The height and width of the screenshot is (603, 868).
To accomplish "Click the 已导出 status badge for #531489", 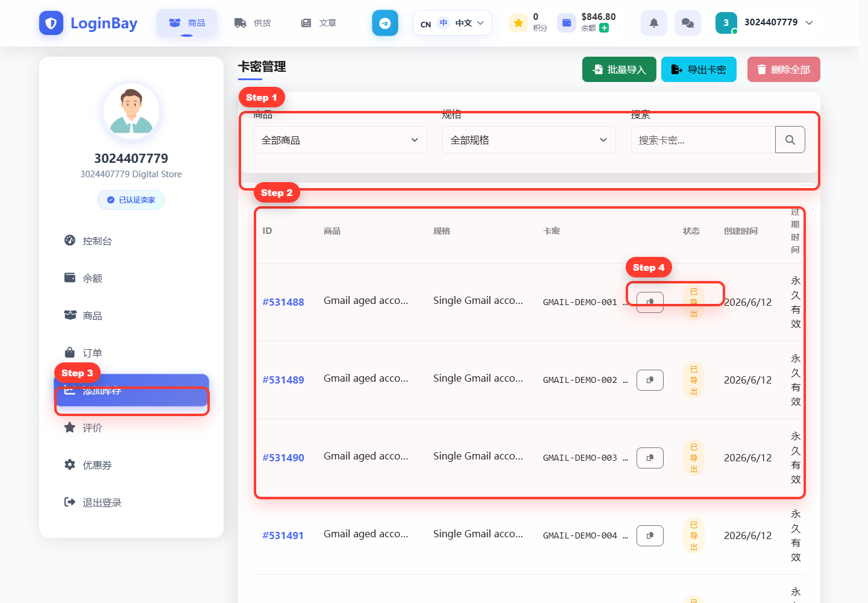I will 694,380.
